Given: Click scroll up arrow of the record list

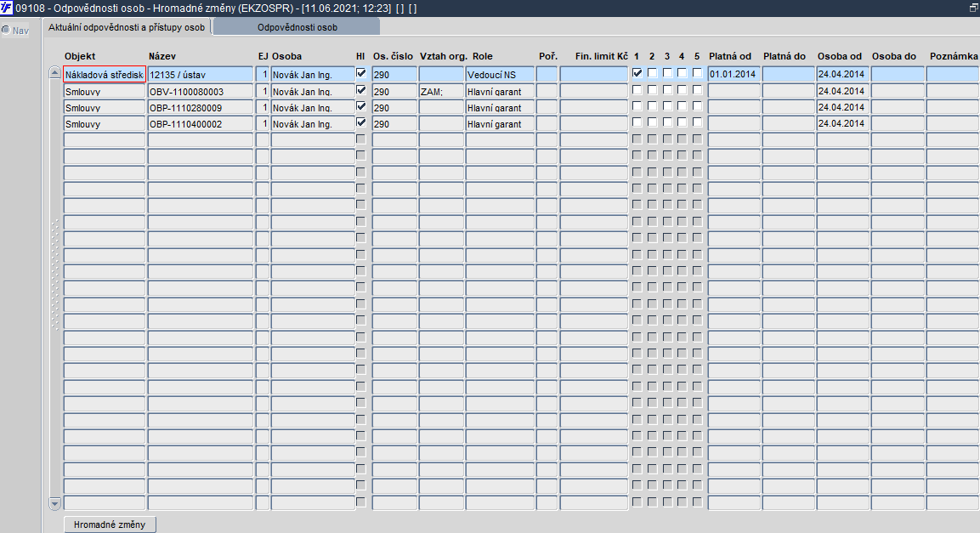Looking at the screenshot, I should [x=54, y=73].
